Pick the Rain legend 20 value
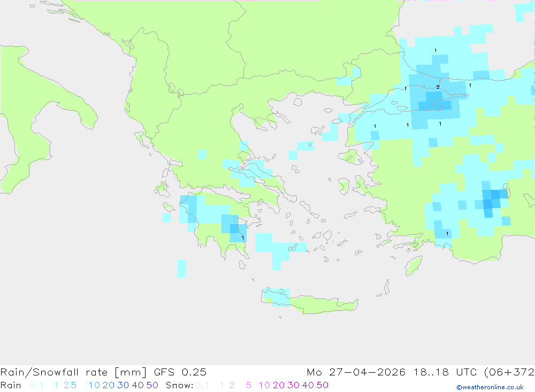 point(109,385)
